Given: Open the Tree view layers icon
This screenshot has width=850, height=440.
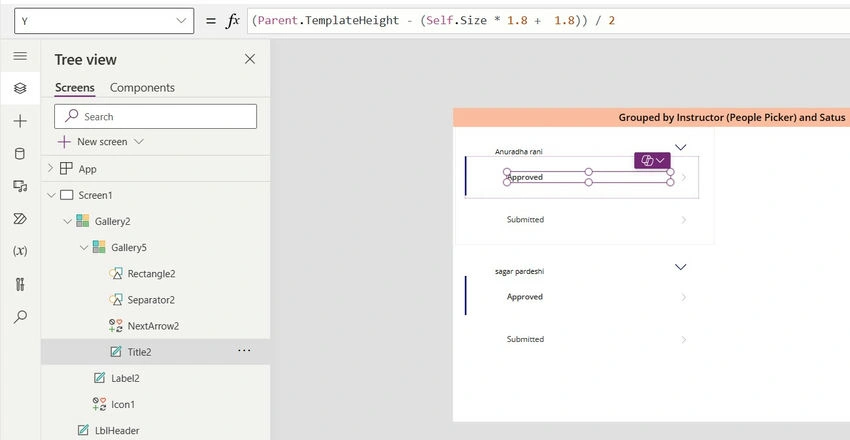Looking at the screenshot, I should (x=20, y=88).
